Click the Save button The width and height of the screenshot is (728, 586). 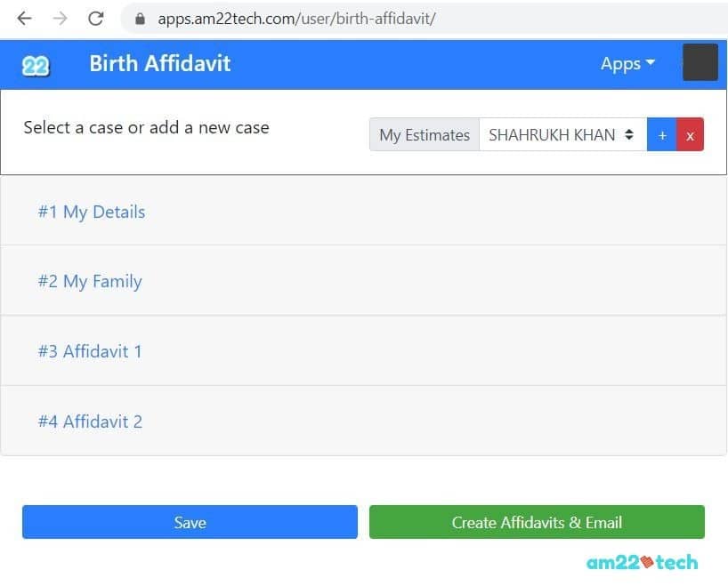pos(190,522)
